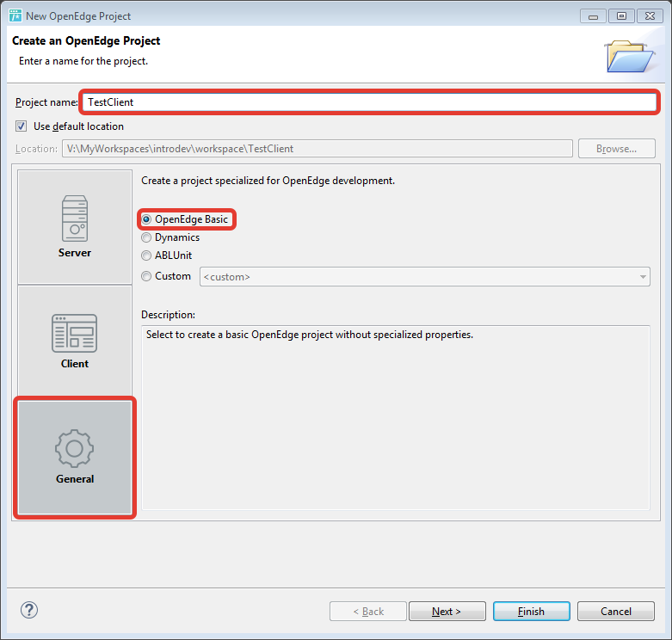
Task: Click the Project name input field
Action: [x=369, y=102]
